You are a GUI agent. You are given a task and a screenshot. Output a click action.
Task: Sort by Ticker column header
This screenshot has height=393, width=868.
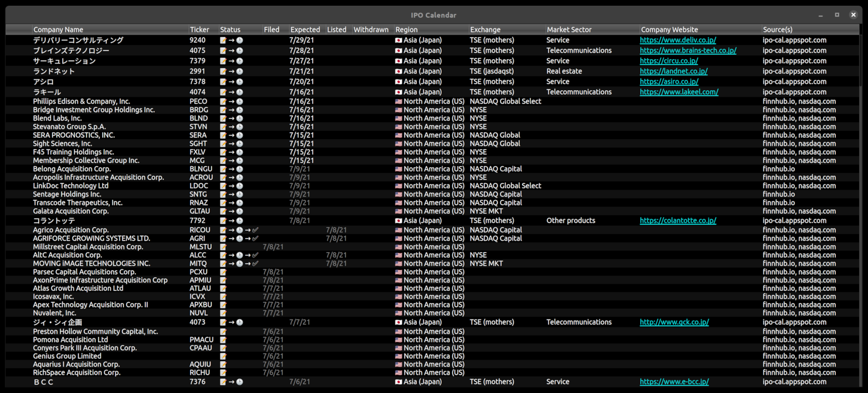(199, 30)
